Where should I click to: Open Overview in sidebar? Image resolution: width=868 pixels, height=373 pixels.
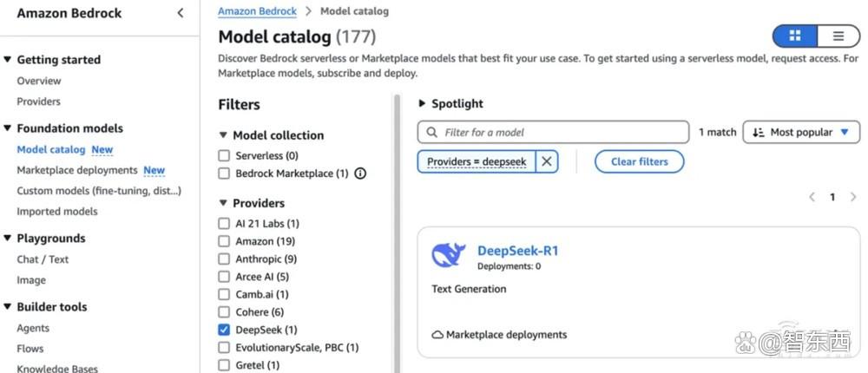click(x=39, y=81)
